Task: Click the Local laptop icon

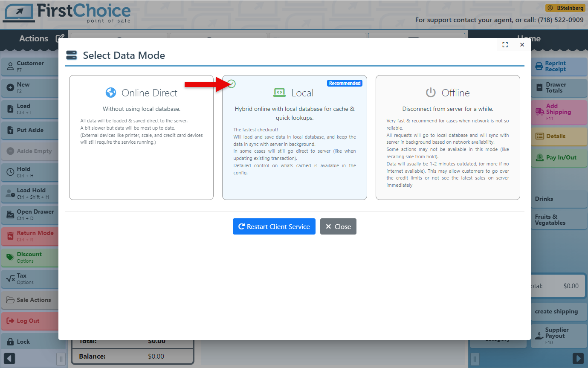Action: point(279,93)
